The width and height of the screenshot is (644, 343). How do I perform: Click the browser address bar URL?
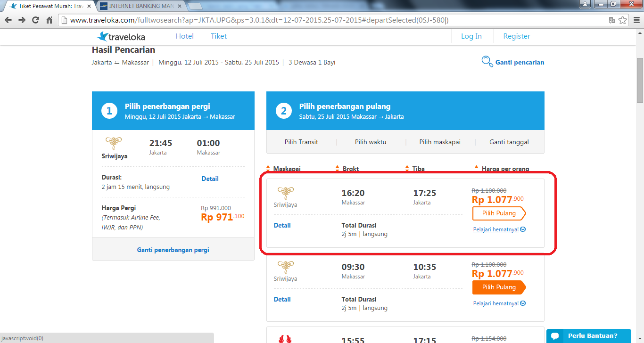pyautogui.click(x=259, y=20)
